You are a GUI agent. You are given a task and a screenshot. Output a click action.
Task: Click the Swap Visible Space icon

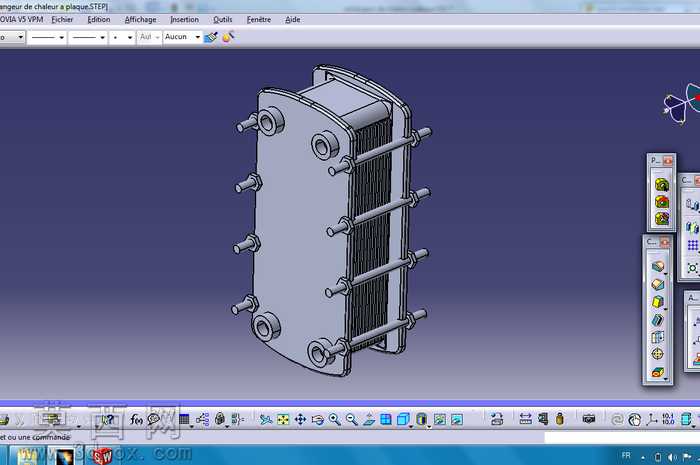click(x=457, y=419)
